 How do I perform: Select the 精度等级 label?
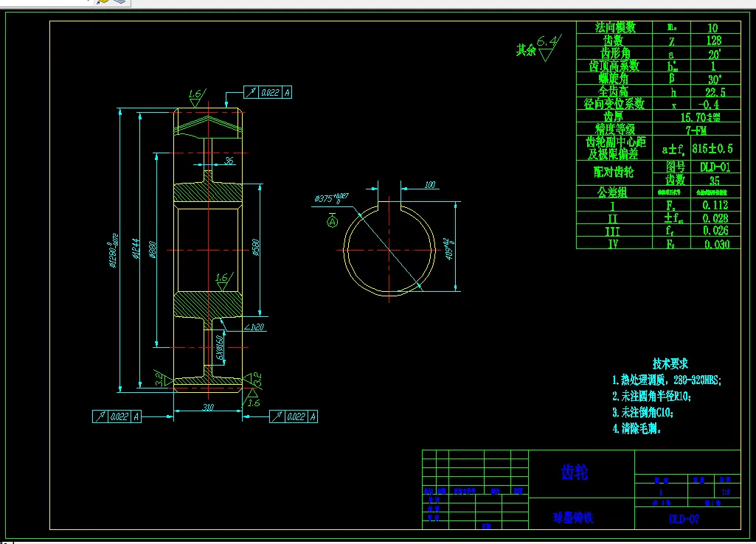(614, 129)
